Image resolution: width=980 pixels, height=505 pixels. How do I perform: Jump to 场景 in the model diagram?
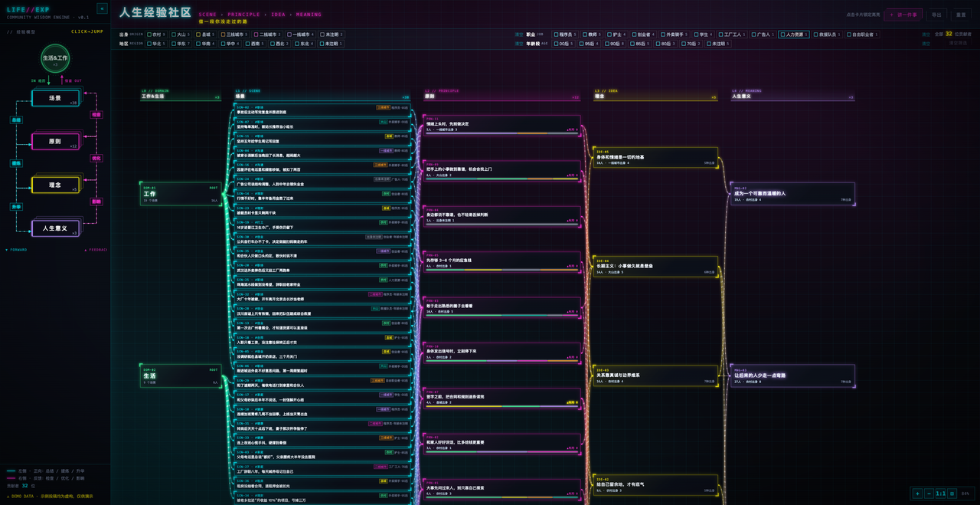pyautogui.click(x=55, y=98)
